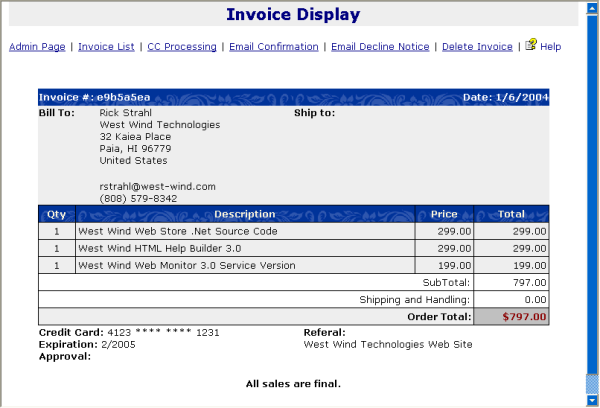
Task: Click the rstrahl@west-wind.com email address
Action: 158,187
